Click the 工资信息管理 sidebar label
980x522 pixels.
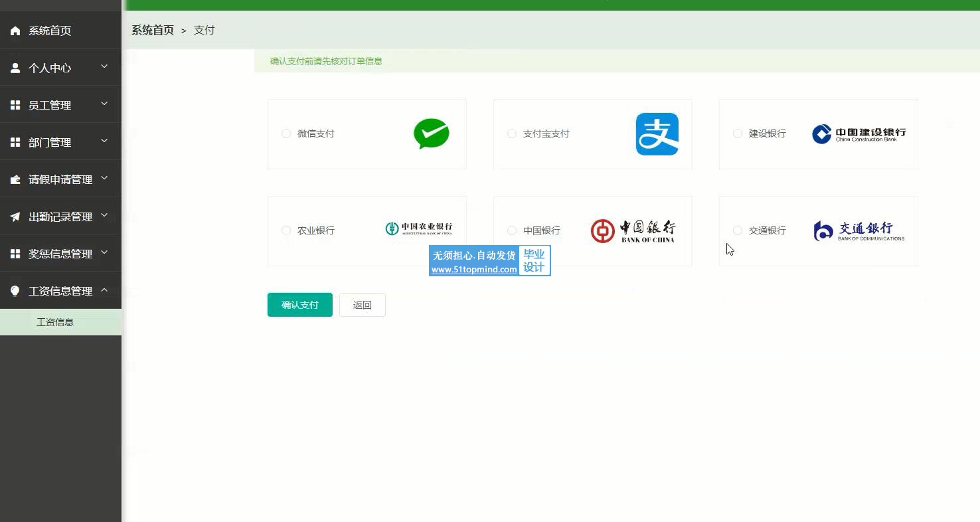click(60, 291)
